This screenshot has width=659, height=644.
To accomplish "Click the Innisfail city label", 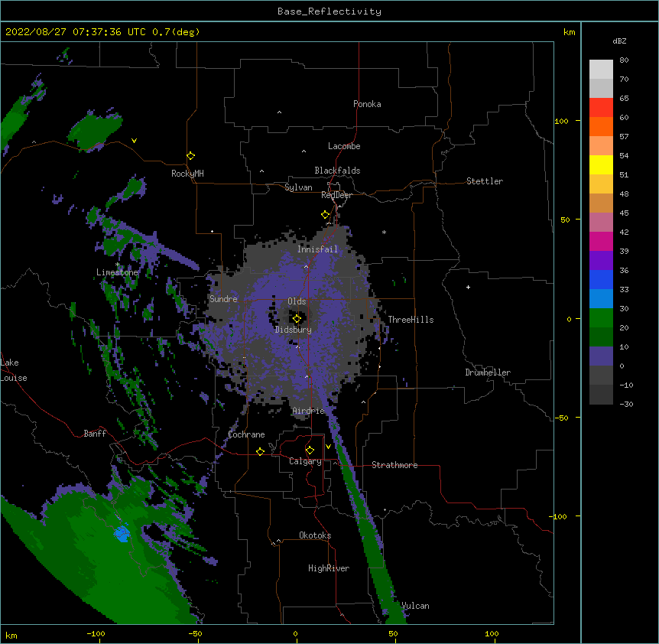I will pos(318,249).
